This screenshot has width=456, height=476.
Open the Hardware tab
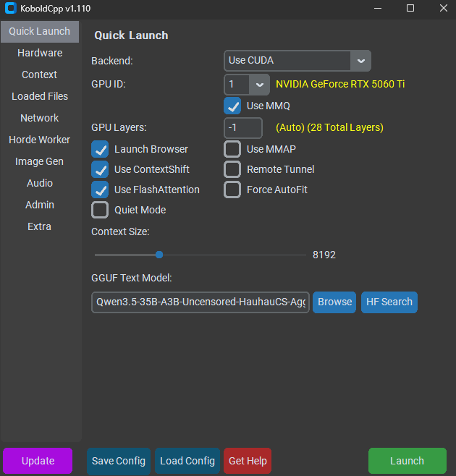click(40, 53)
